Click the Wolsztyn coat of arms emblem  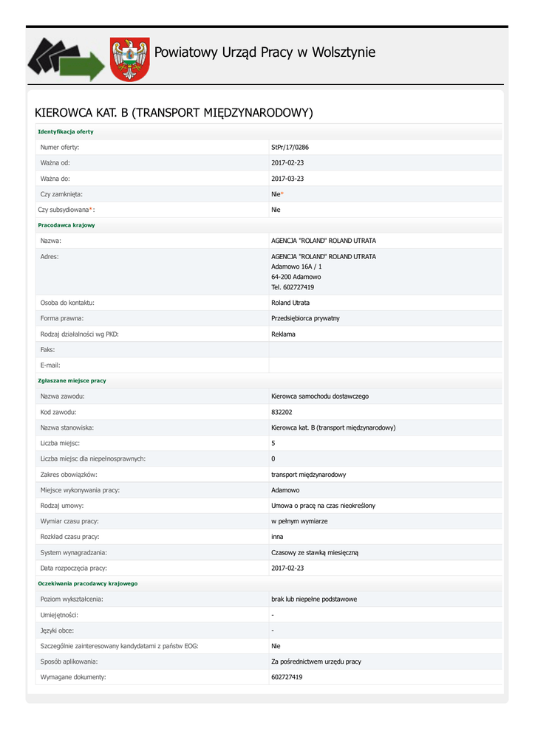[x=130, y=59]
